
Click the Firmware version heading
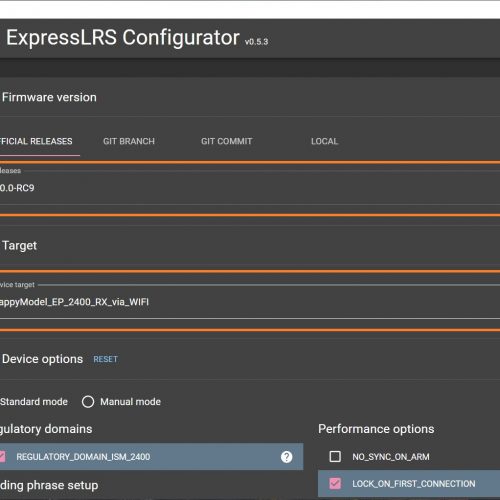coord(49,97)
